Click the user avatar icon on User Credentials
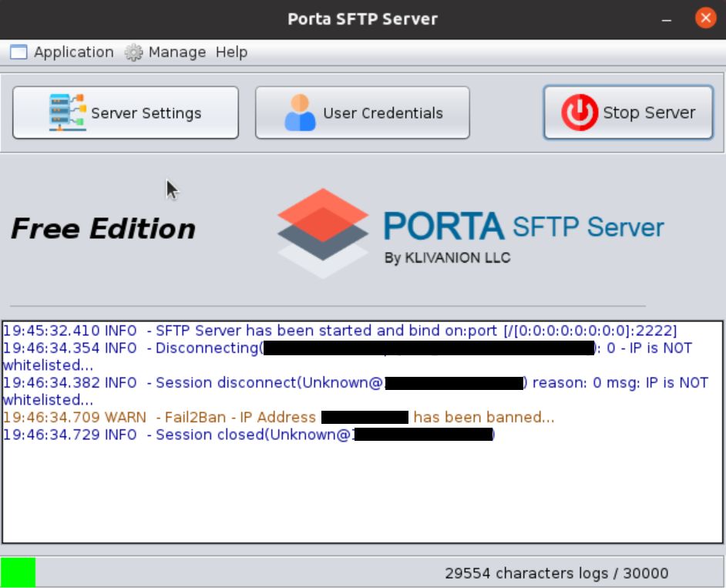The image size is (726, 588). point(302,112)
